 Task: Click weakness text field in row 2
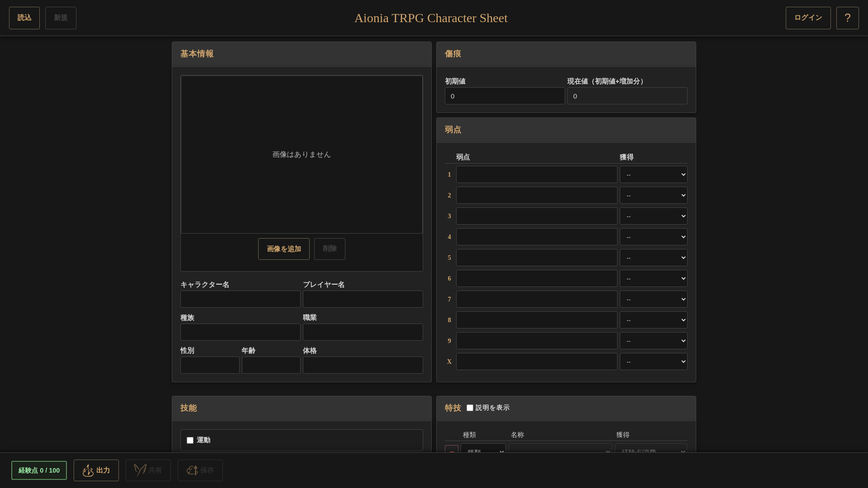click(537, 195)
